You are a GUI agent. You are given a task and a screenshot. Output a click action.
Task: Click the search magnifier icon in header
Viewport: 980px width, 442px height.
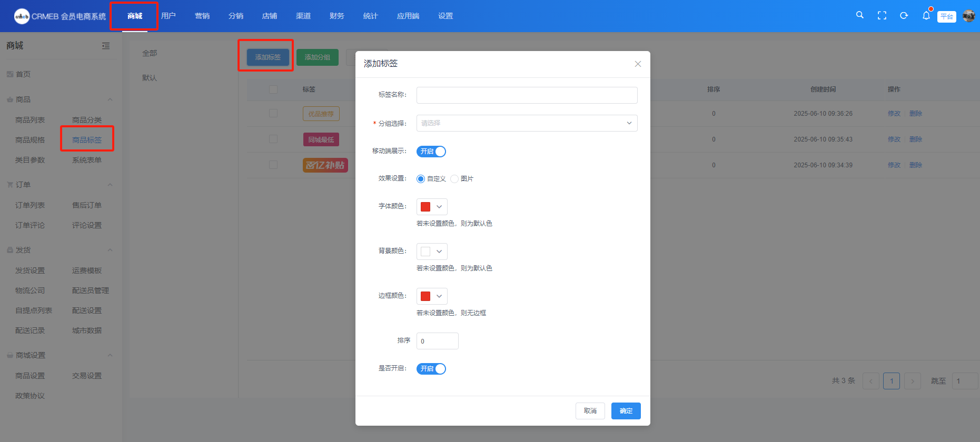(859, 15)
